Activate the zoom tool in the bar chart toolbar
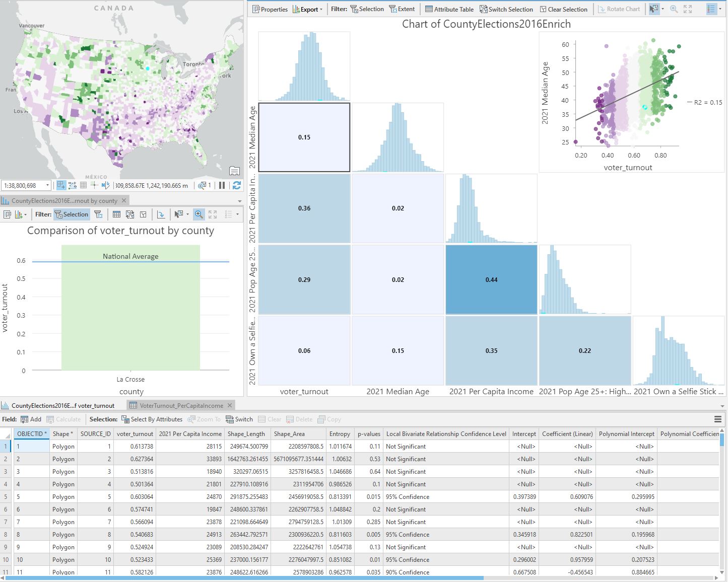Screen dimensions: 728x582 (198, 214)
